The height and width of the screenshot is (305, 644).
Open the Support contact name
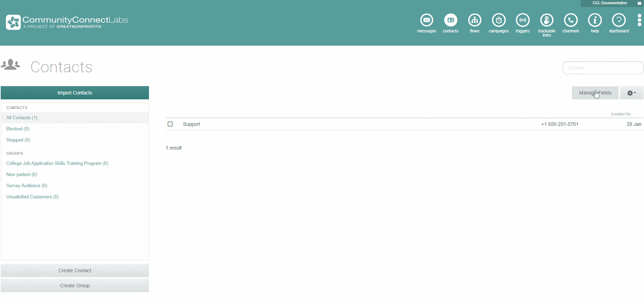coord(192,124)
